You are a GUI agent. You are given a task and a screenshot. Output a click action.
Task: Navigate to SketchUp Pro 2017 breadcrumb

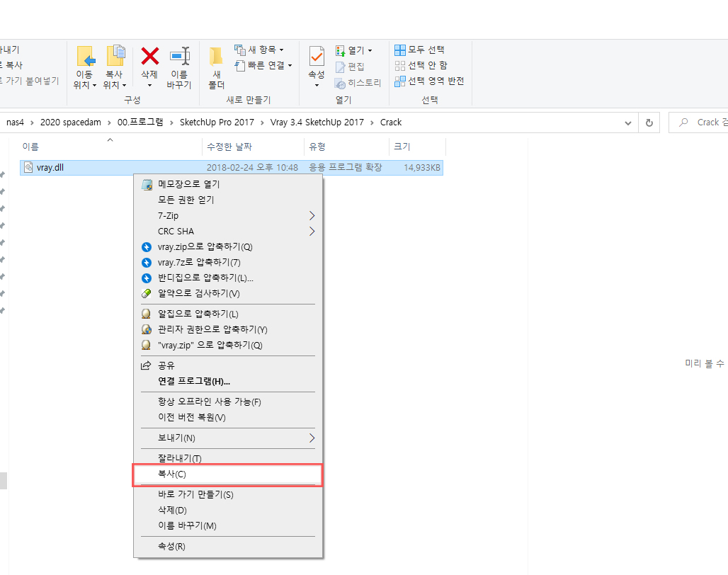[217, 123]
